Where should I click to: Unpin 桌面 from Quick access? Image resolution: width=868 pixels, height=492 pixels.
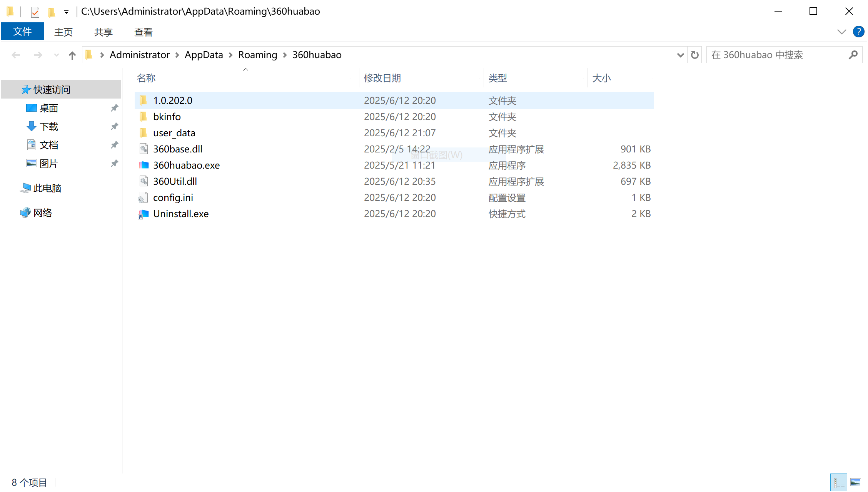coord(114,108)
